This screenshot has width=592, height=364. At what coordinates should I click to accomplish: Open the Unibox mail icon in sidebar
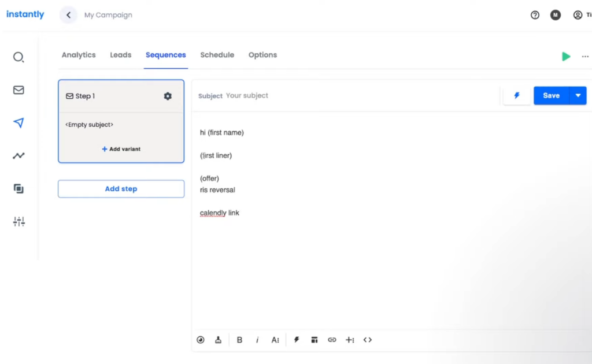[x=18, y=90]
